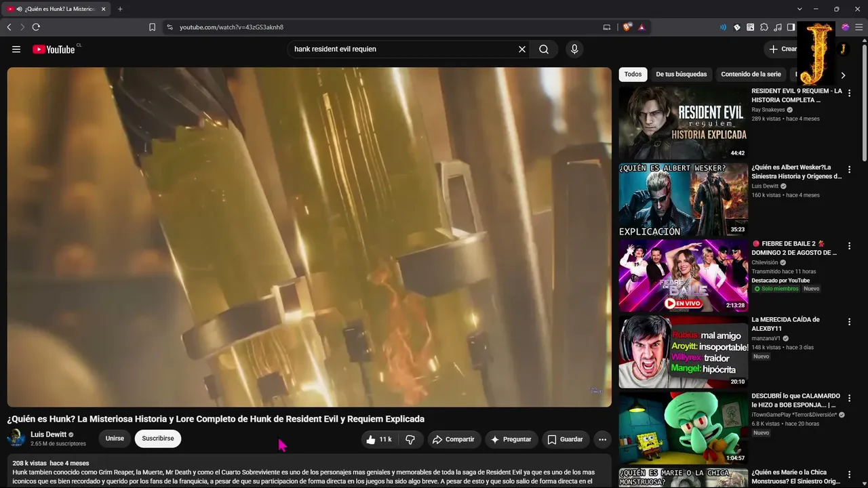Play the Albert Wesker Explicación thumbnail

[684, 199]
